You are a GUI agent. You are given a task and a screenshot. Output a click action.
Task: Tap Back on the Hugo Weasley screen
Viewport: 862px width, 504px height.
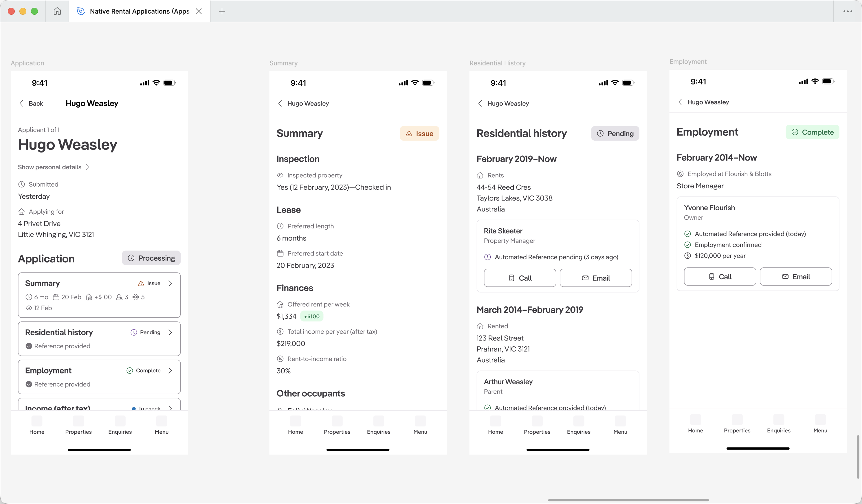31,103
